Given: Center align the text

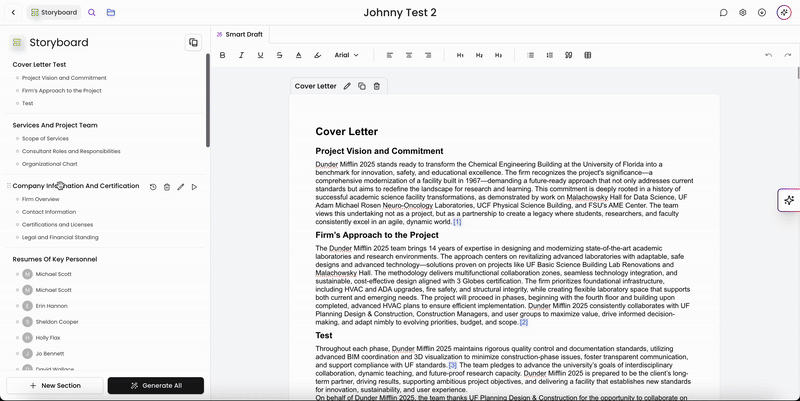Looking at the screenshot, I should 409,55.
